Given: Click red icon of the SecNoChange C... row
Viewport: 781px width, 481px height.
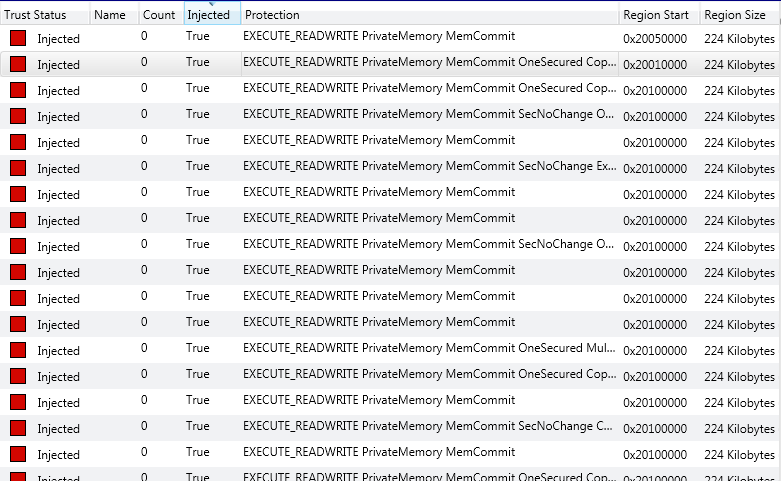Looking at the screenshot, I should tap(18, 428).
